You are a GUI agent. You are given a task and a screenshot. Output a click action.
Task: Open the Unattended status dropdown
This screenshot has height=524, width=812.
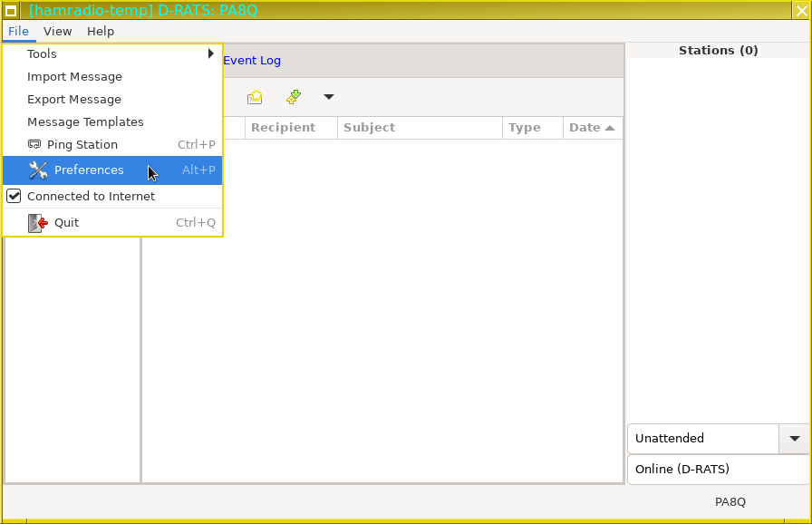pyautogui.click(x=794, y=439)
